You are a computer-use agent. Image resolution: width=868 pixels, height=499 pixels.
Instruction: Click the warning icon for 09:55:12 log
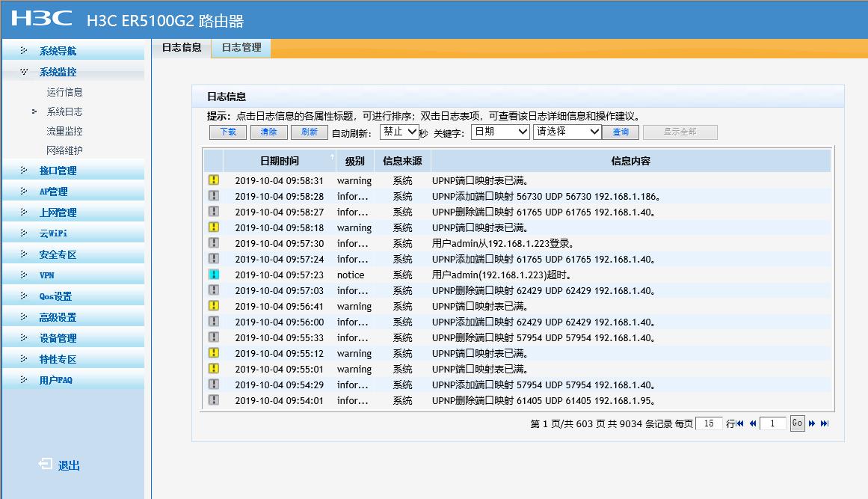214,353
